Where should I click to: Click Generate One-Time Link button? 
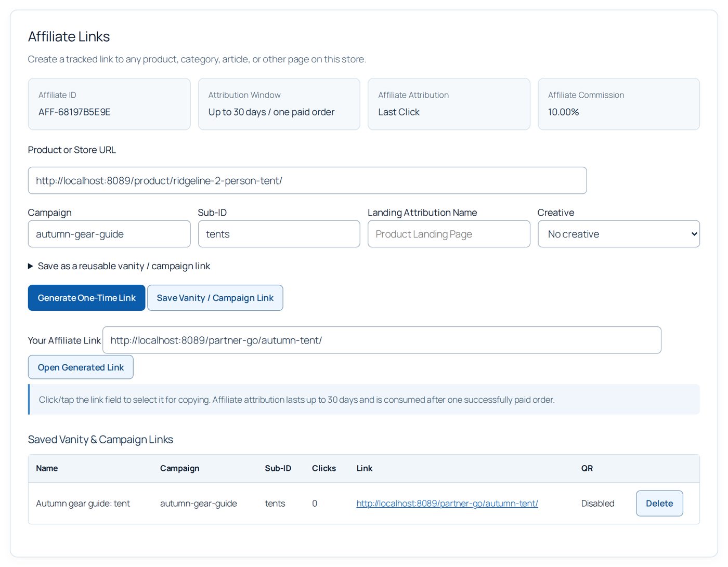[x=86, y=298]
